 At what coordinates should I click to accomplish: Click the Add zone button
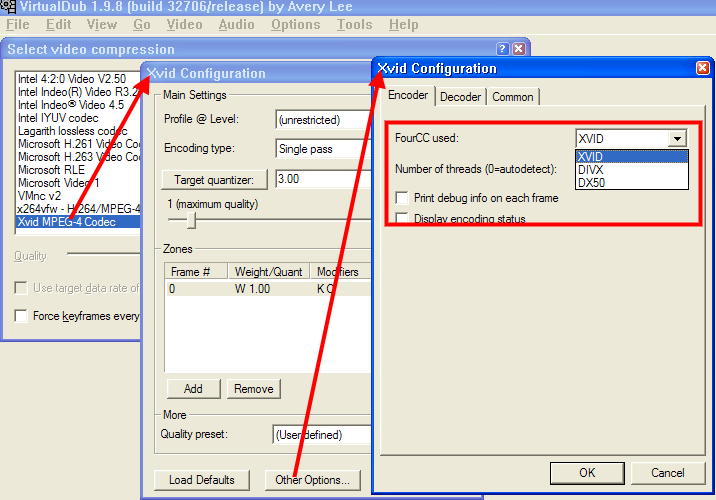click(193, 389)
